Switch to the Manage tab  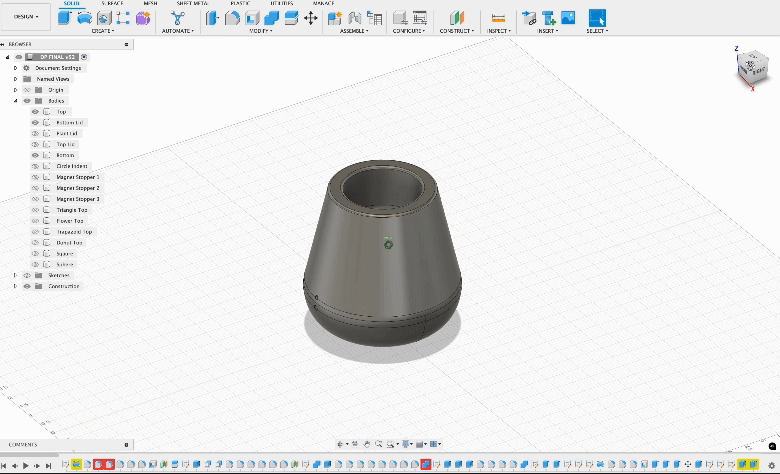coord(324,3)
